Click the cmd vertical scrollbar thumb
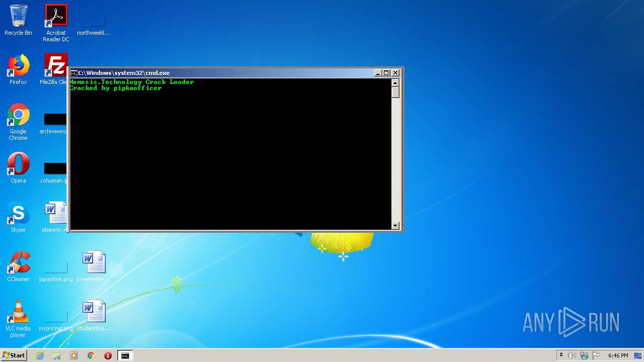Image resolution: width=644 pixels, height=362 pixels. (x=395, y=93)
